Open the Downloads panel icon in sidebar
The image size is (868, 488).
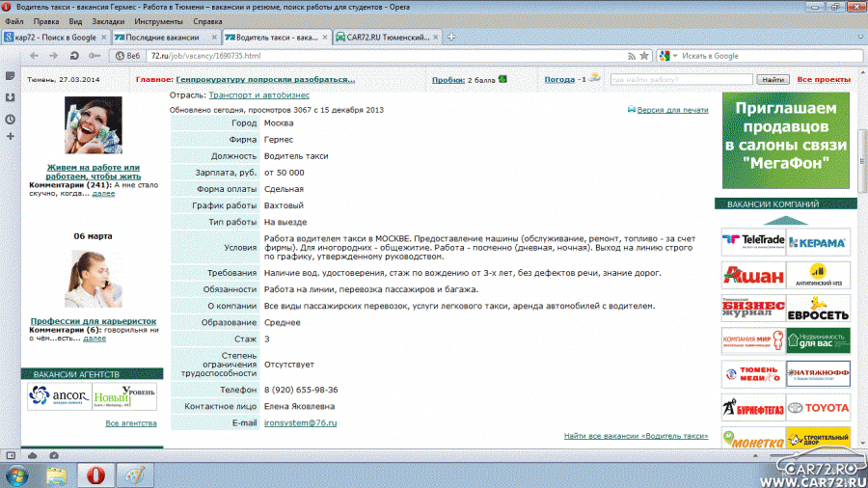point(10,97)
